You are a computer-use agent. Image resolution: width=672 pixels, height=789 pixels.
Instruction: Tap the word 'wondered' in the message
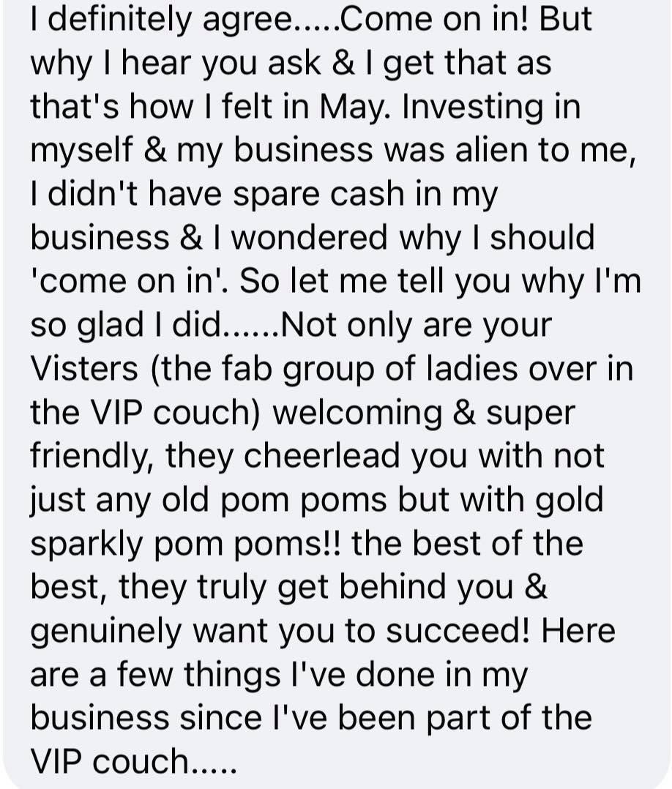point(310,237)
